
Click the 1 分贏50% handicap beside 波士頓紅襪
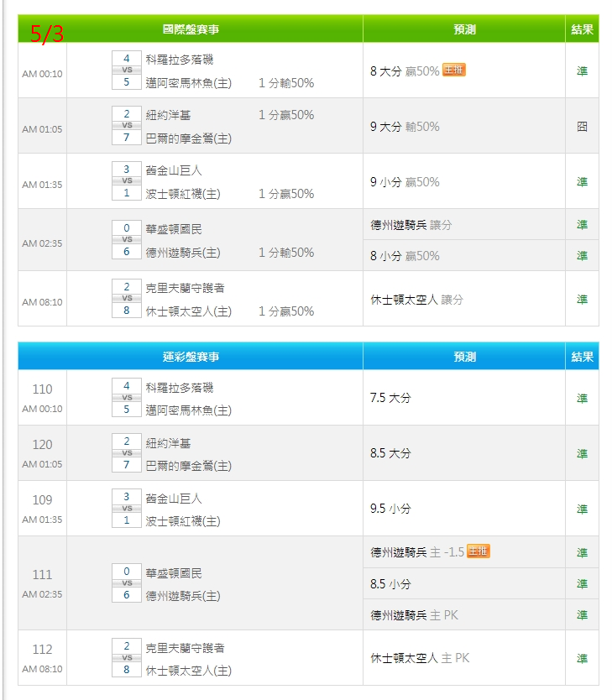pyautogui.click(x=286, y=194)
